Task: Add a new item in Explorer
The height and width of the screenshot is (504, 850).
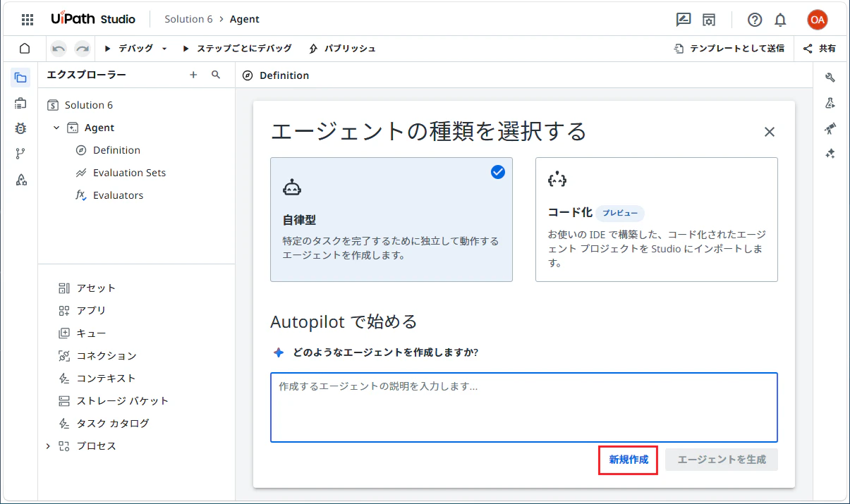Action: (193, 75)
